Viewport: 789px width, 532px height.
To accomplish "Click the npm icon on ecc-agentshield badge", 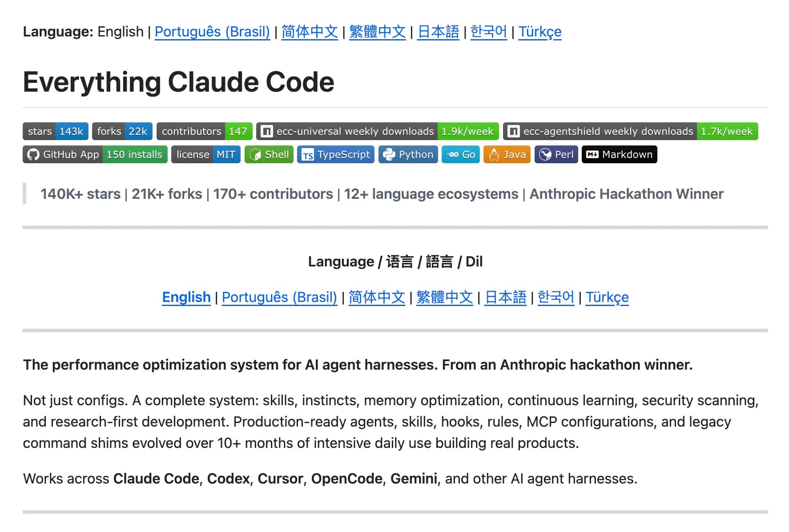I will click(x=514, y=131).
